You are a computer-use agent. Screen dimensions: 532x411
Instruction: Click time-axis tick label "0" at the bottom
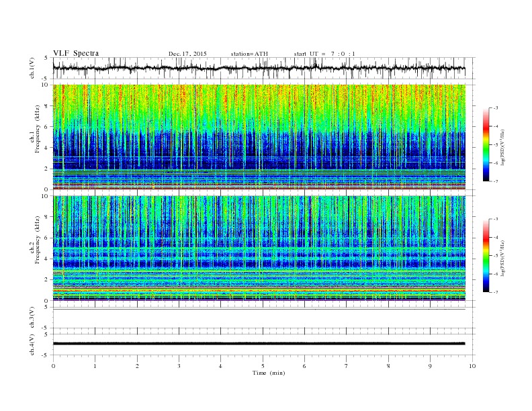click(x=53, y=366)
